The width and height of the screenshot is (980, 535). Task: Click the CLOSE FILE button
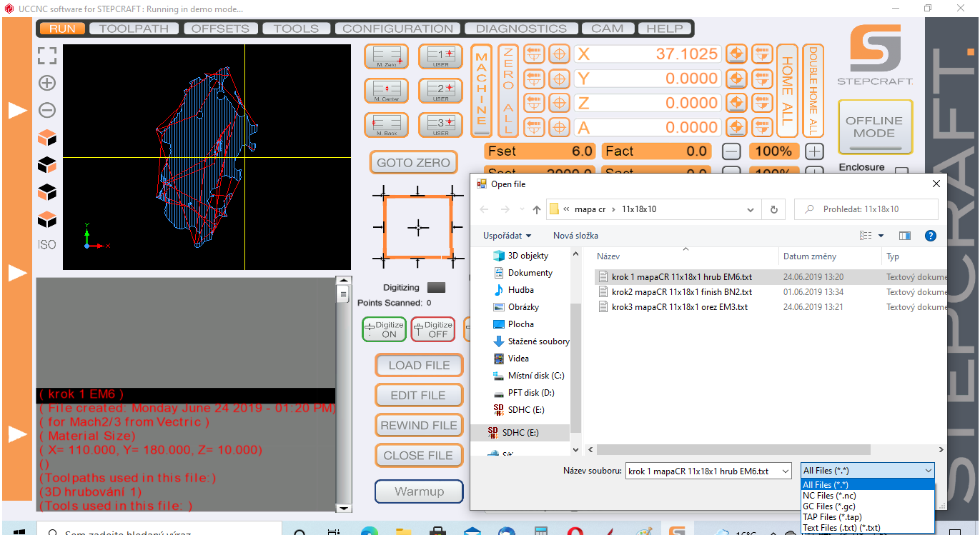[x=419, y=455]
